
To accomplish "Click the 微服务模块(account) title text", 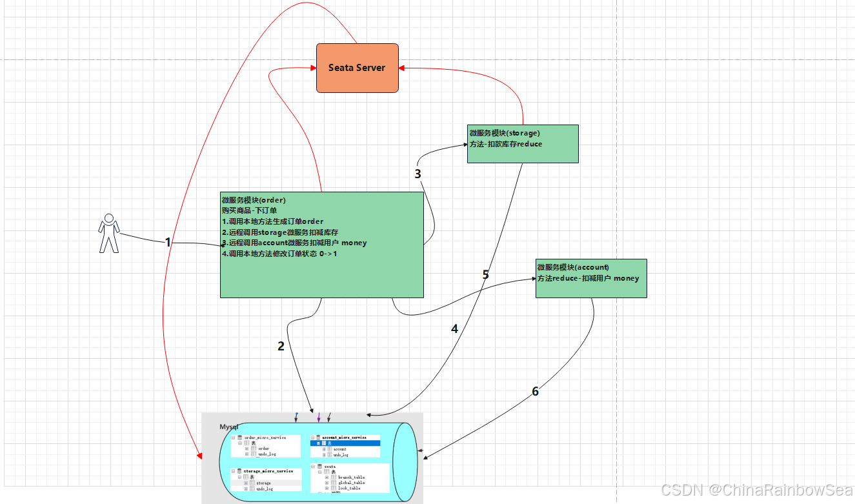I will point(573,267).
